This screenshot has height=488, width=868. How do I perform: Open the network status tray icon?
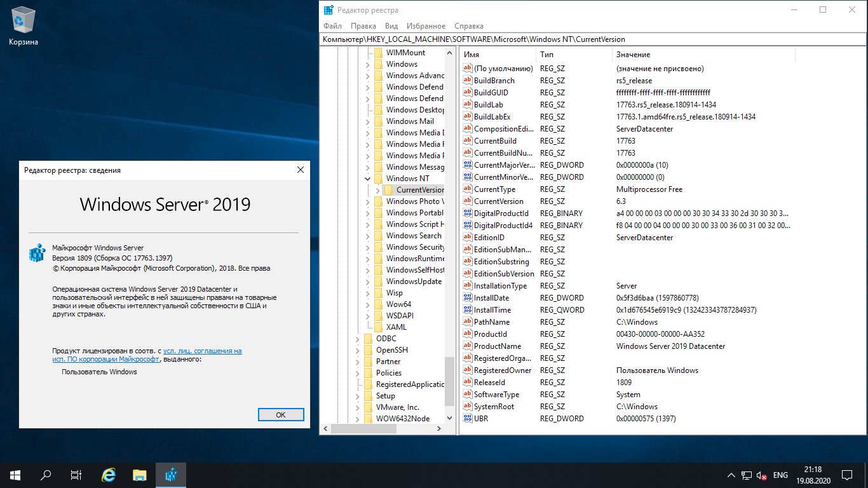click(747, 475)
